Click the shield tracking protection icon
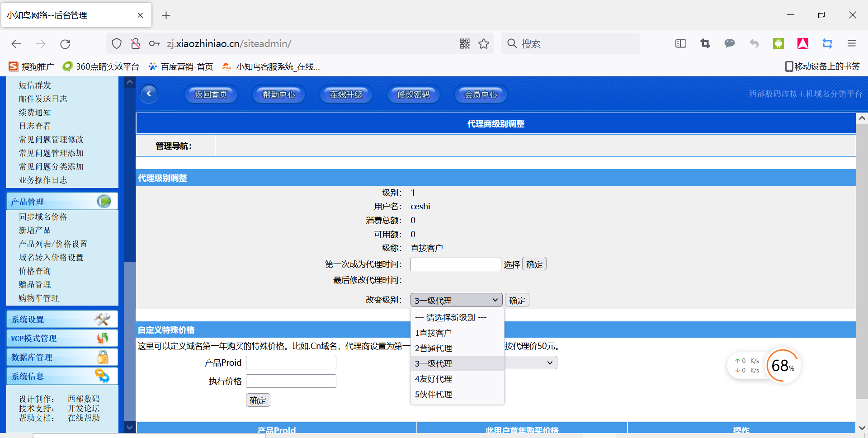This screenshot has height=438, width=868. 117,44
